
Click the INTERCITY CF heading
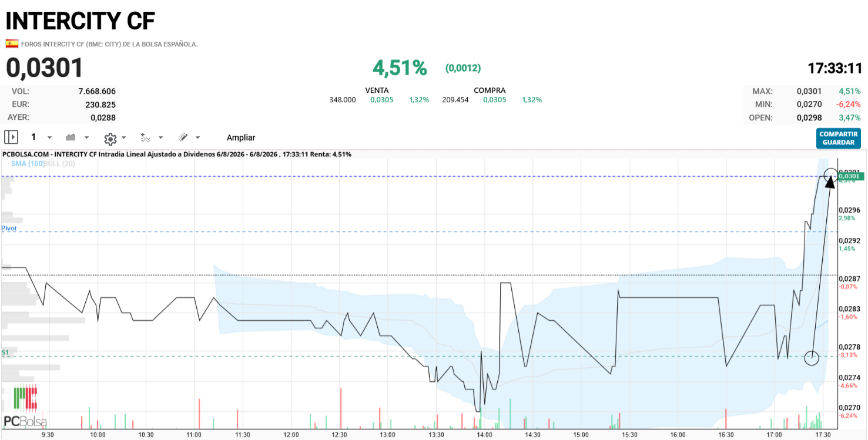81,21
